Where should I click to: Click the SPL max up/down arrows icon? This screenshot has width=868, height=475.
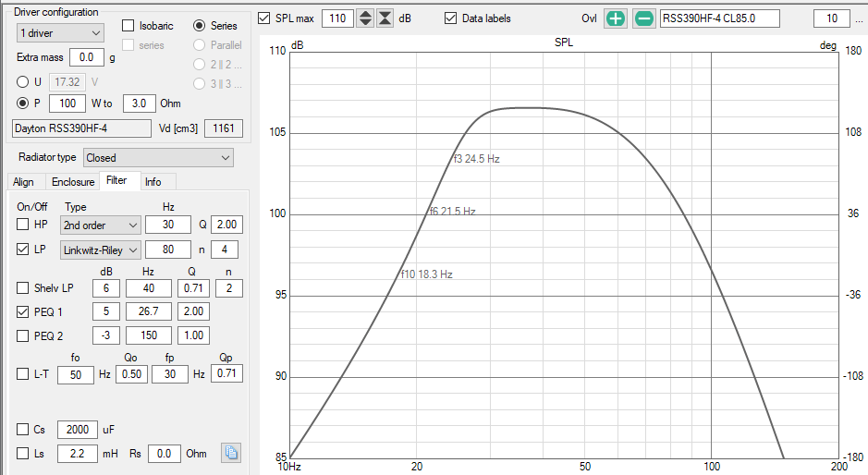(x=365, y=18)
